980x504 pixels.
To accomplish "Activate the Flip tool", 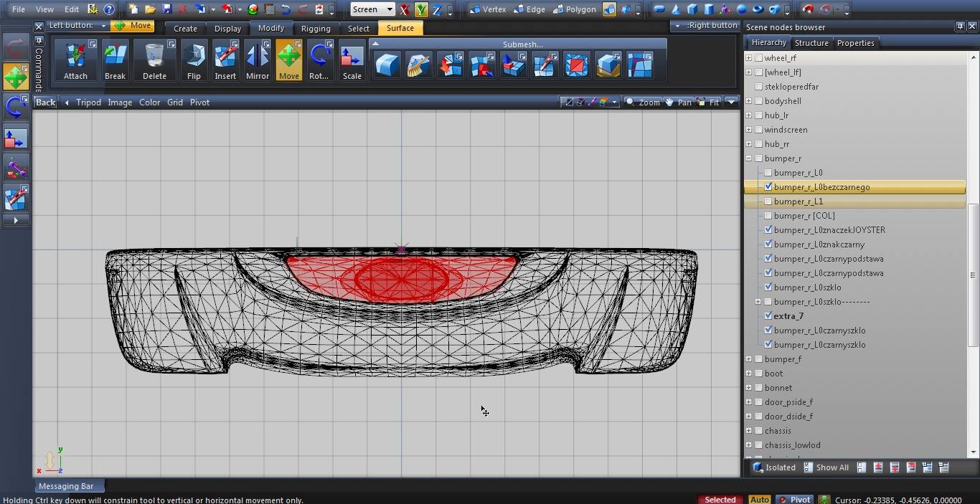I will 194,60.
